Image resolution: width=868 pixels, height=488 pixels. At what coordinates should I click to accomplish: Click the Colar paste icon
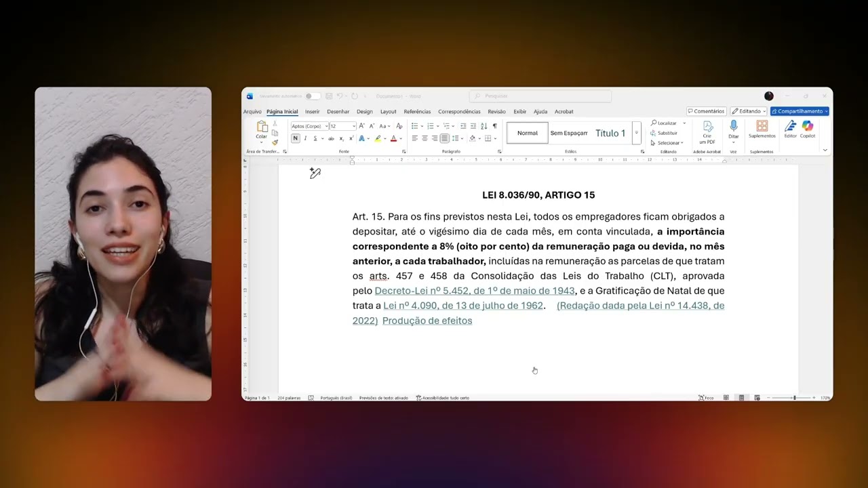coord(262,127)
